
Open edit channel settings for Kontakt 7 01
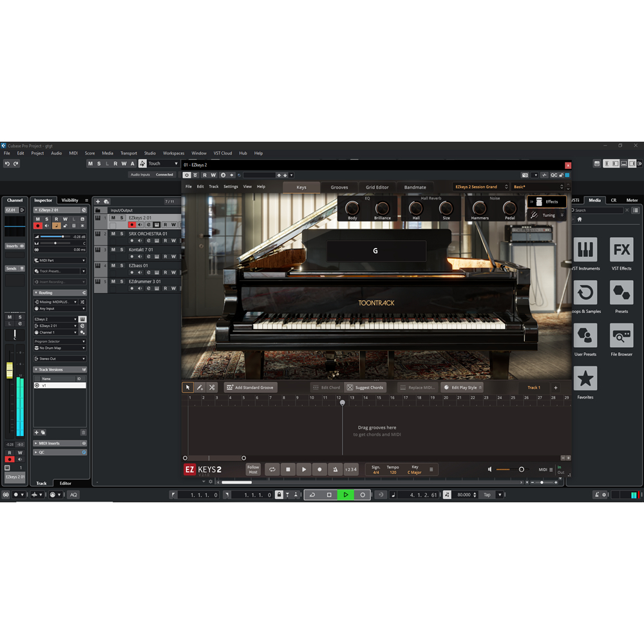[x=149, y=257]
